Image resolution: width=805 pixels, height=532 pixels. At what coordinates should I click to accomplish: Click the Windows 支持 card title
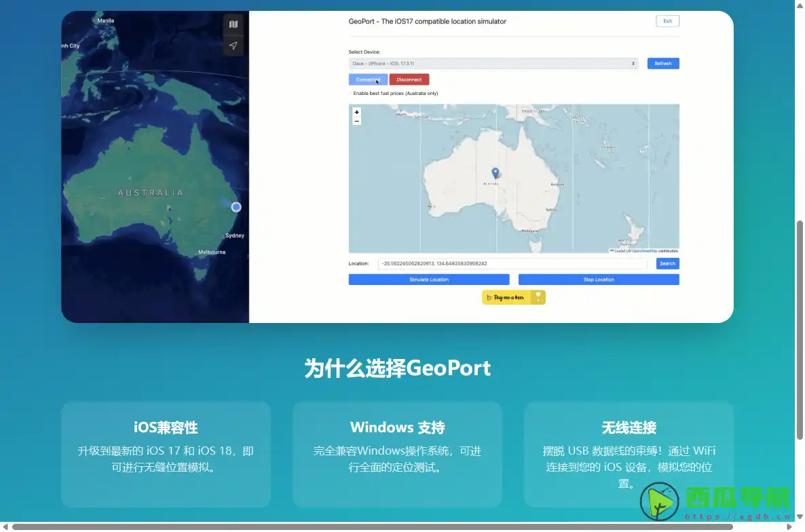pos(397,427)
